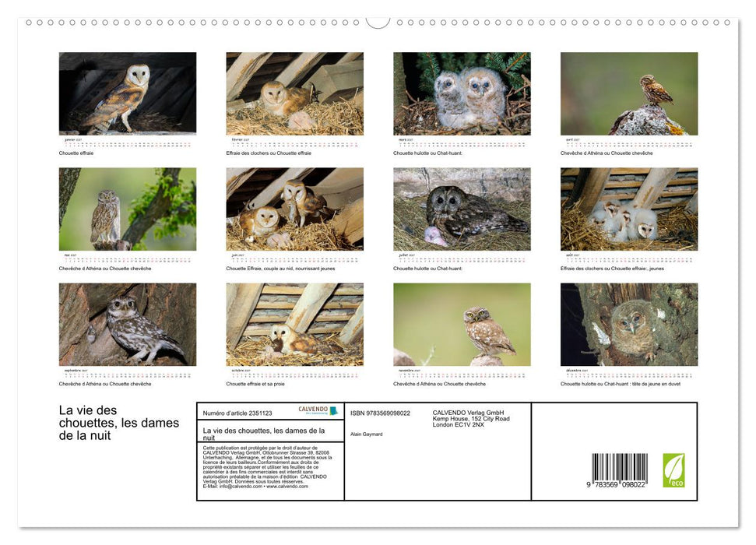Screen dimensions: 756x545
Task: Click the large title 'La vie des chouettes, les dames de la nuit'
Action: pos(119,423)
